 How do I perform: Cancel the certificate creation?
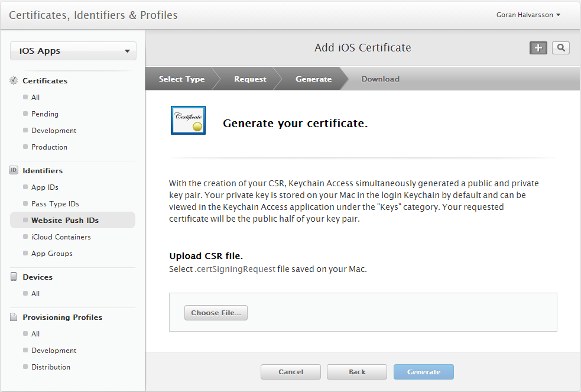pos(291,372)
